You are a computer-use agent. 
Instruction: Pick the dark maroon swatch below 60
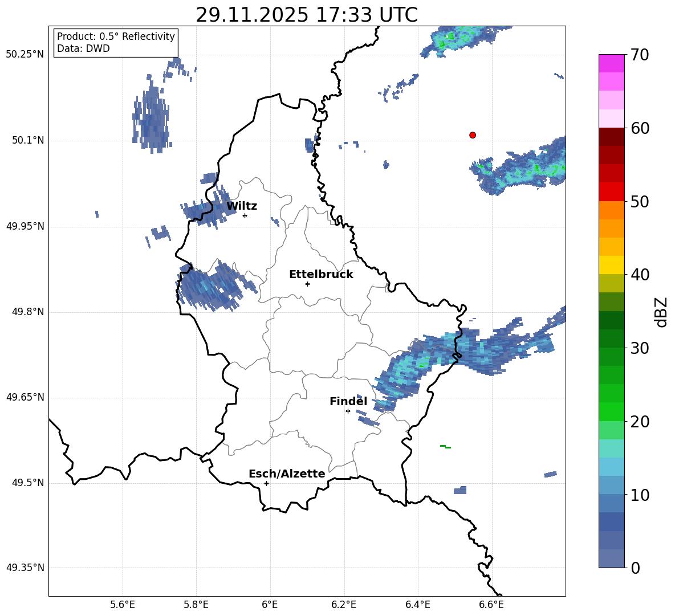coord(612,137)
